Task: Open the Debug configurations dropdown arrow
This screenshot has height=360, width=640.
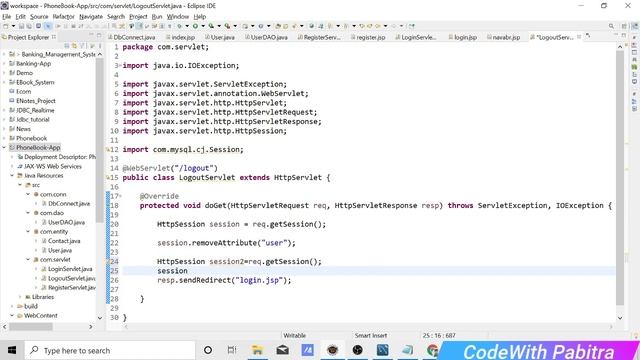Action: tap(187, 26)
